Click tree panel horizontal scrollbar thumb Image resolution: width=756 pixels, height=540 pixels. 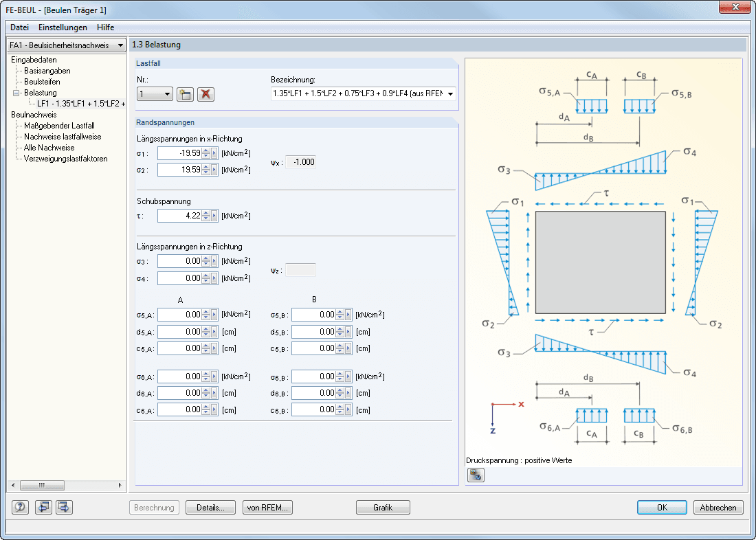coord(43,485)
